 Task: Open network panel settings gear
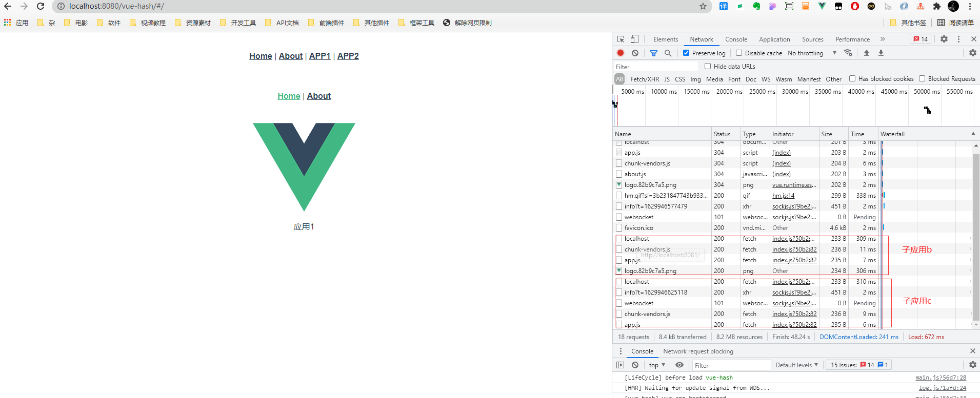(x=972, y=53)
